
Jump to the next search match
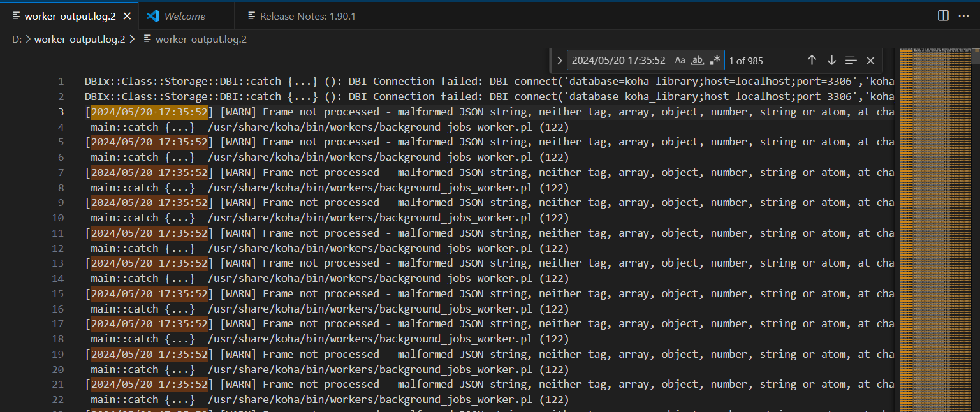coord(831,60)
